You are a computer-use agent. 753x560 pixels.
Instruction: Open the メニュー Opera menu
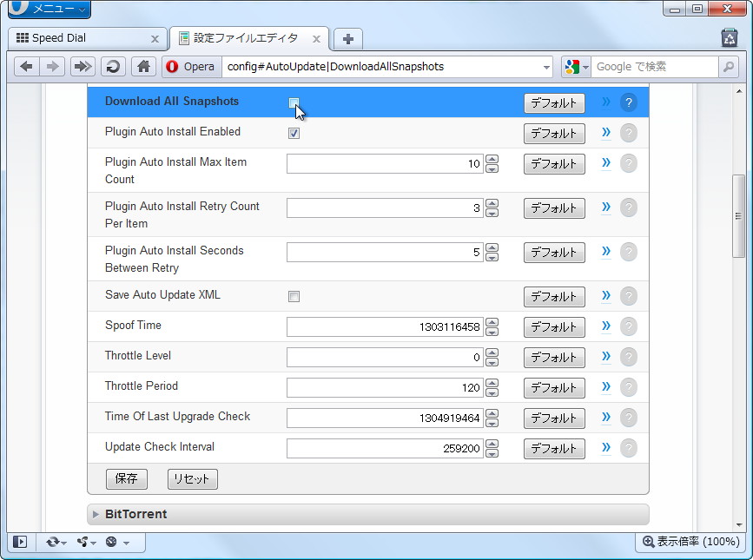click(49, 9)
